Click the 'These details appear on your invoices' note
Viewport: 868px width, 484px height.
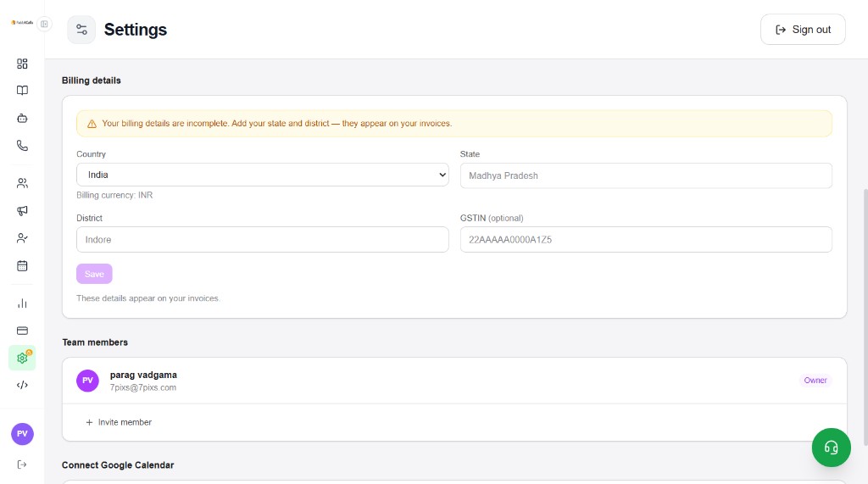pos(147,298)
